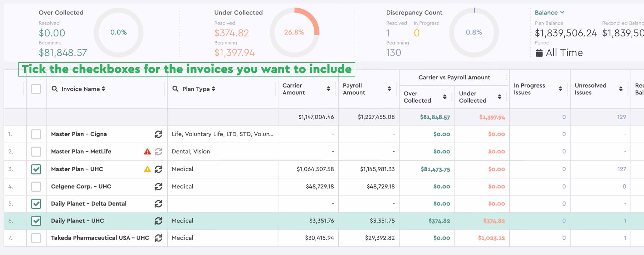The height and width of the screenshot is (255, 644).
Task: Click the refresh icon for Celgene Corp. – UHC
Action: (158, 187)
